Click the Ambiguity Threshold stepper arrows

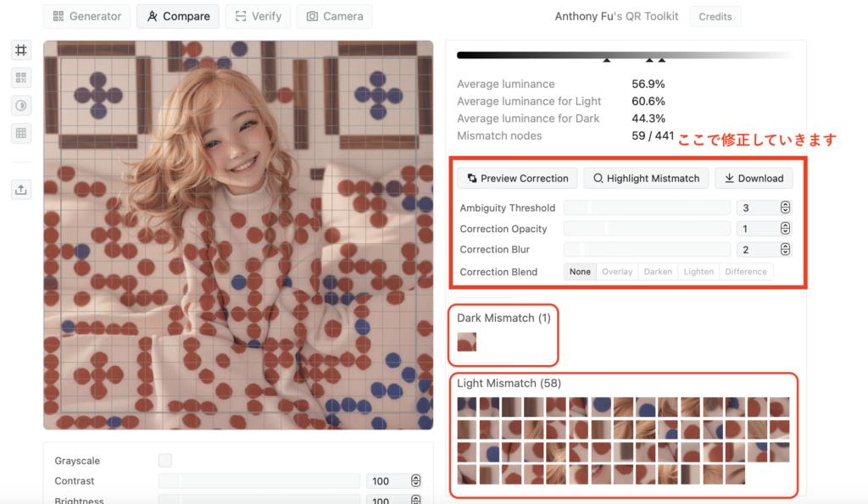pos(785,208)
